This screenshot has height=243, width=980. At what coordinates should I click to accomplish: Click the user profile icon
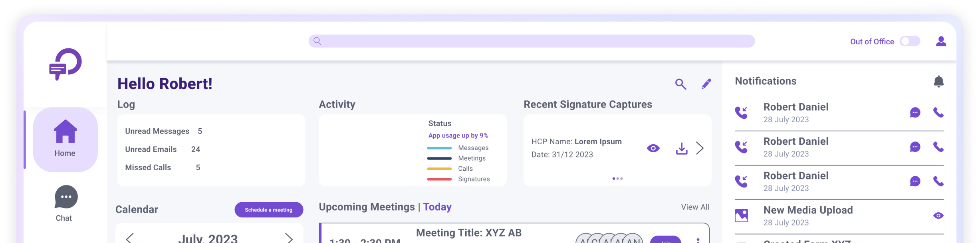(x=941, y=41)
